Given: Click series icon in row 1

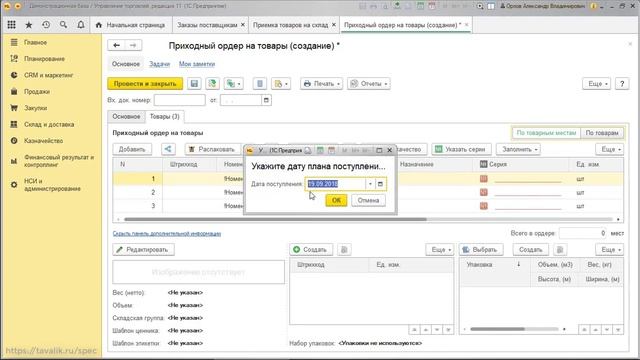Looking at the screenshot, I should pyautogui.click(x=484, y=179).
